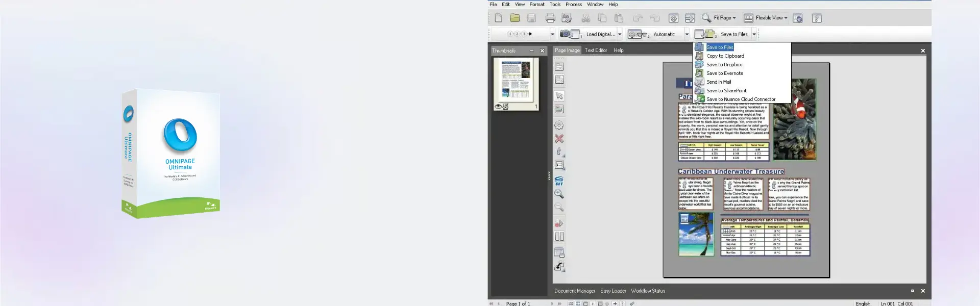Click the red X delete tool
The image size is (980, 306).
click(x=559, y=138)
